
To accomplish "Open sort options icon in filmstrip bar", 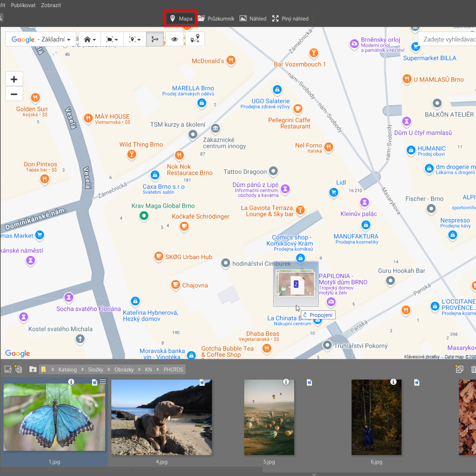I will pos(8,369).
